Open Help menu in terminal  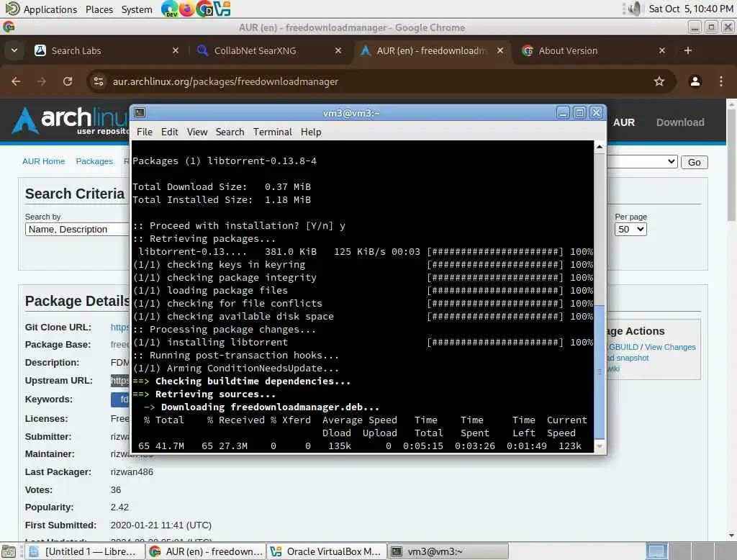click(x=311, y=132)
